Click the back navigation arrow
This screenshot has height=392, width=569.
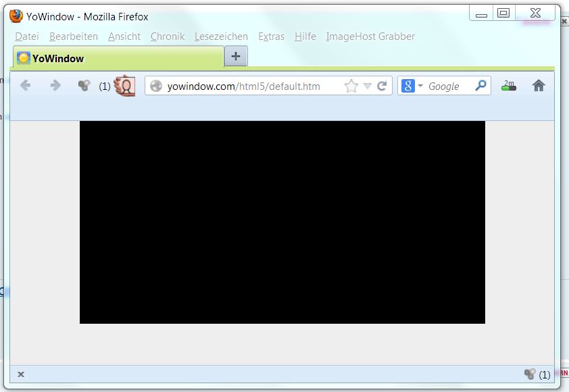click(x=26, y=85)
